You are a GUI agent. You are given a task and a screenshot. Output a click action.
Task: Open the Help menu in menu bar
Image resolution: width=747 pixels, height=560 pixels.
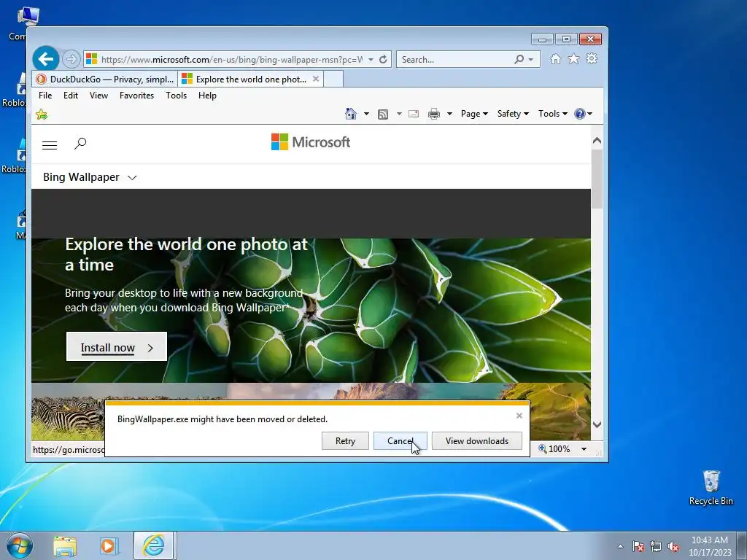pos(207,96)
